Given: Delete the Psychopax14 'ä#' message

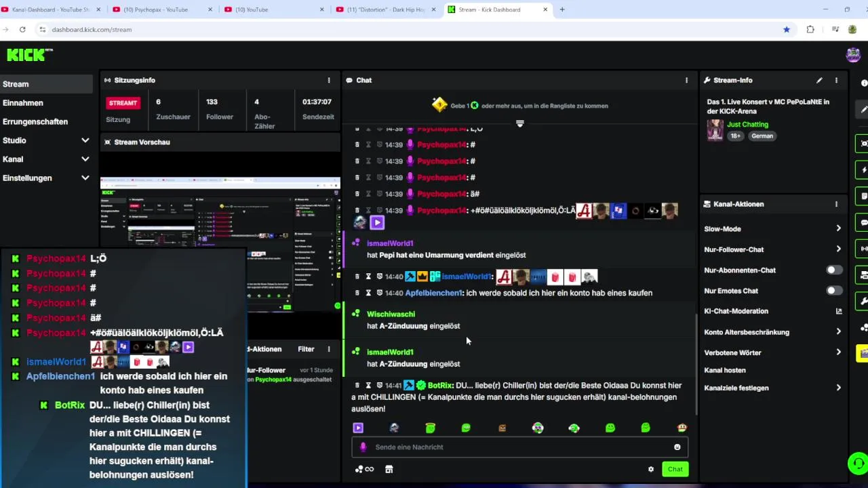Looking at the screenshot, I should tap(357, 194).
